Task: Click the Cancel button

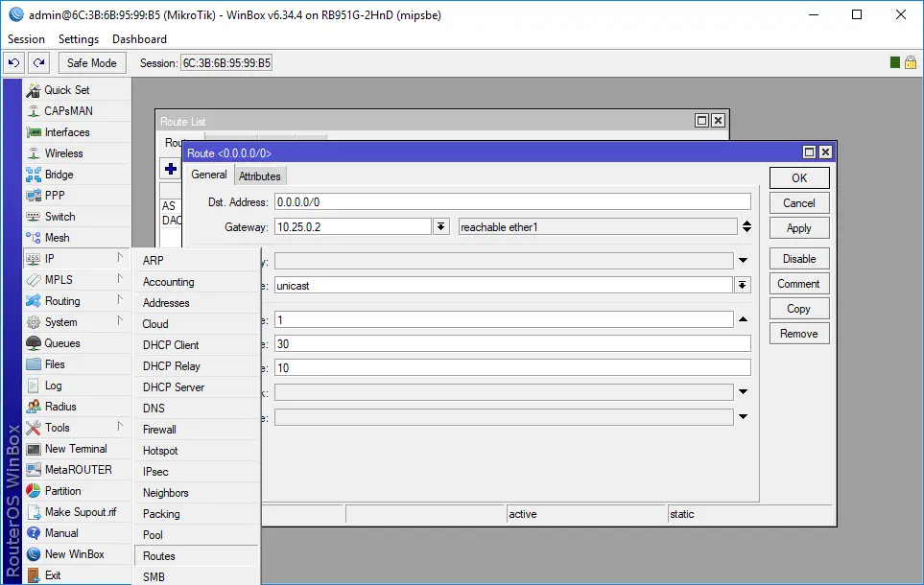Action: [x=799, y=203]
